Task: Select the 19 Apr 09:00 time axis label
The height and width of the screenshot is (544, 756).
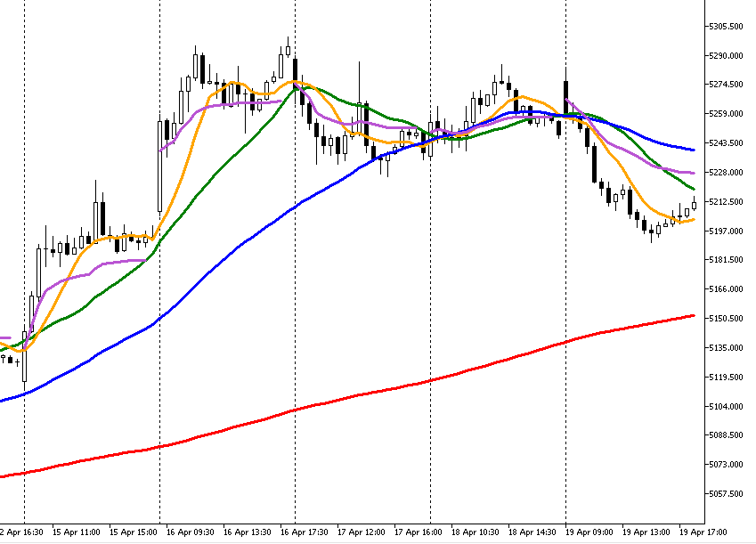Action: 589,532
